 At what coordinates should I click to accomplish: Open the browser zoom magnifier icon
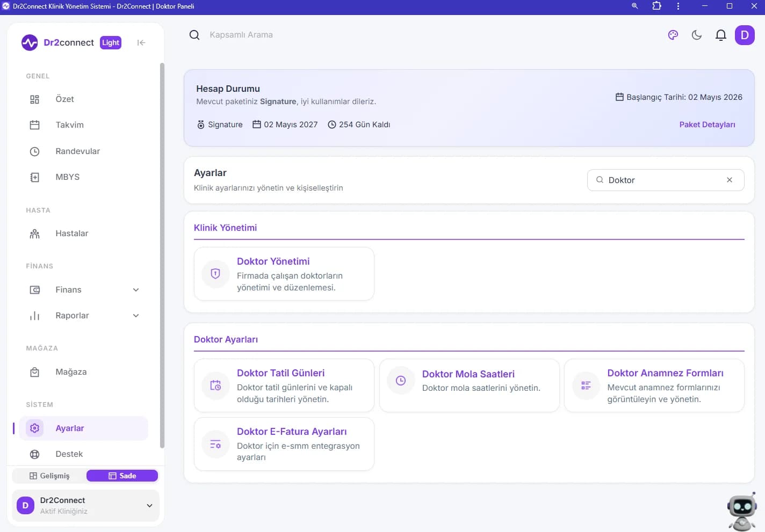[635, 6]
